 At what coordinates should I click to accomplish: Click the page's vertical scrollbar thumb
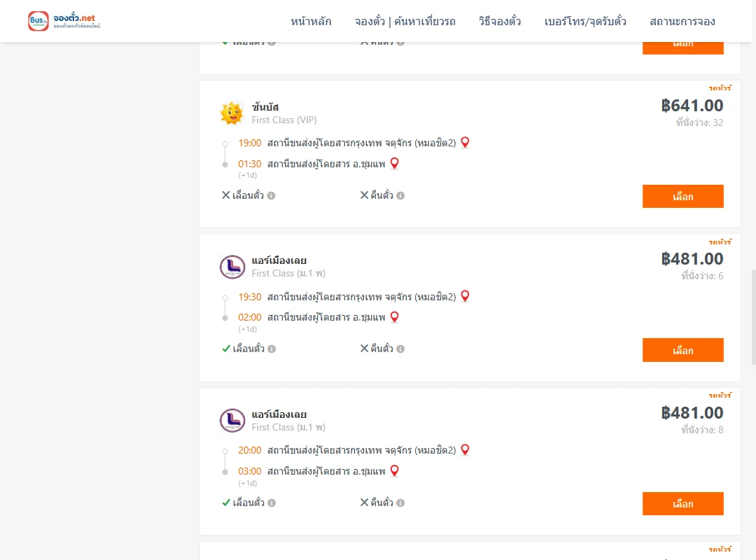coord(754,317)
